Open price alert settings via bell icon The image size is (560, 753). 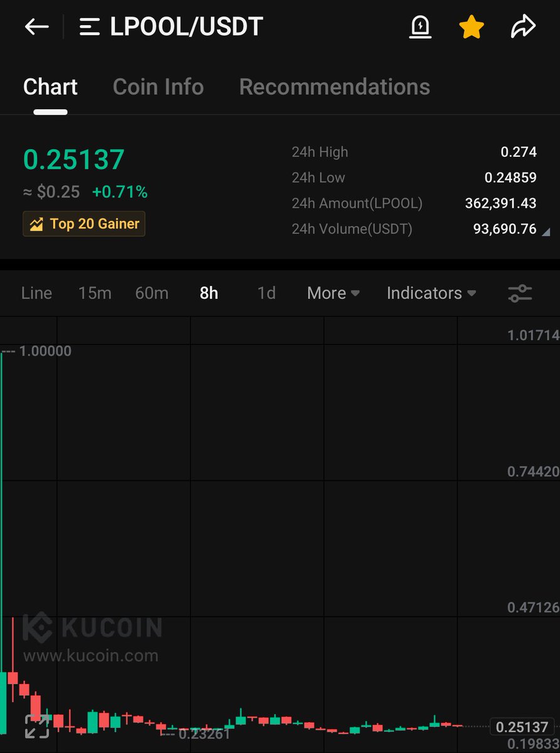coord(420,26)
